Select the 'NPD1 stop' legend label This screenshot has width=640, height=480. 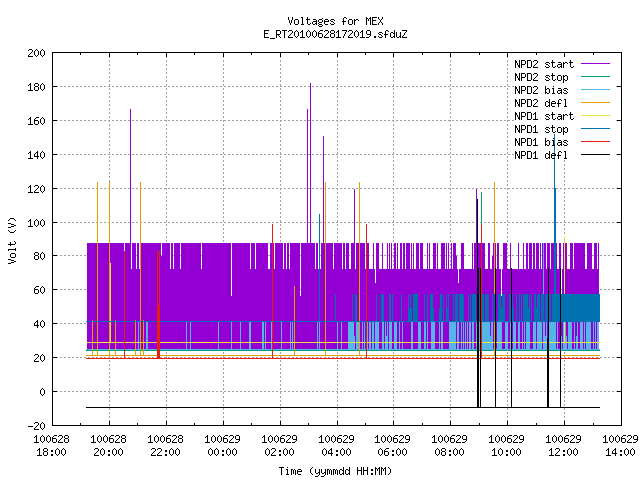tap(541, 129)
